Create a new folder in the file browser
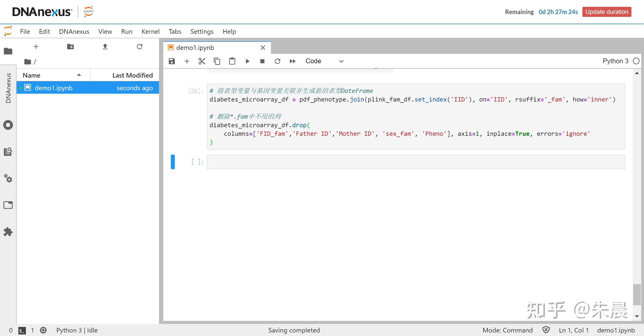Viewport: 644px width, 336px height. pyautogui.click(x=70, y=47)
